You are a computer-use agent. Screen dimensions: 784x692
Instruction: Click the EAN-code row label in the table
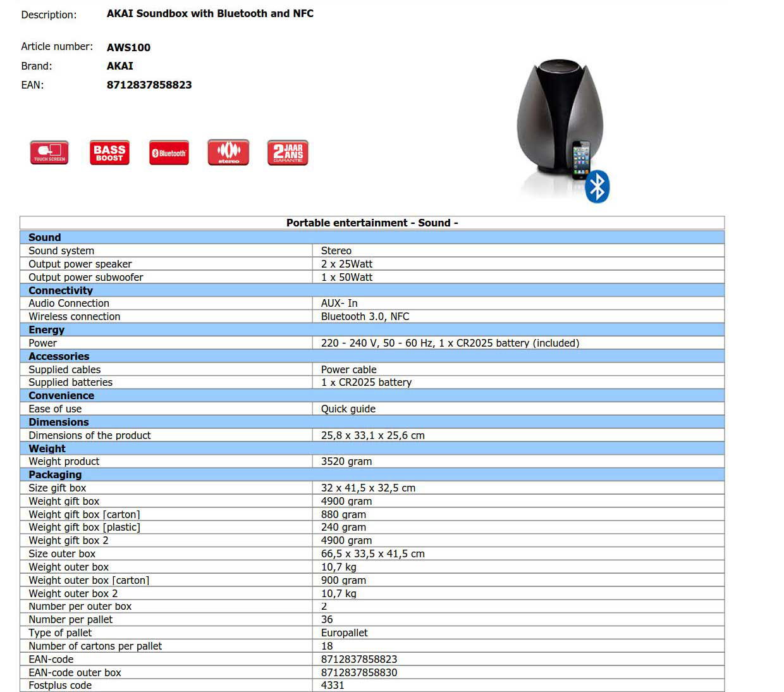[x=51, y=659]
